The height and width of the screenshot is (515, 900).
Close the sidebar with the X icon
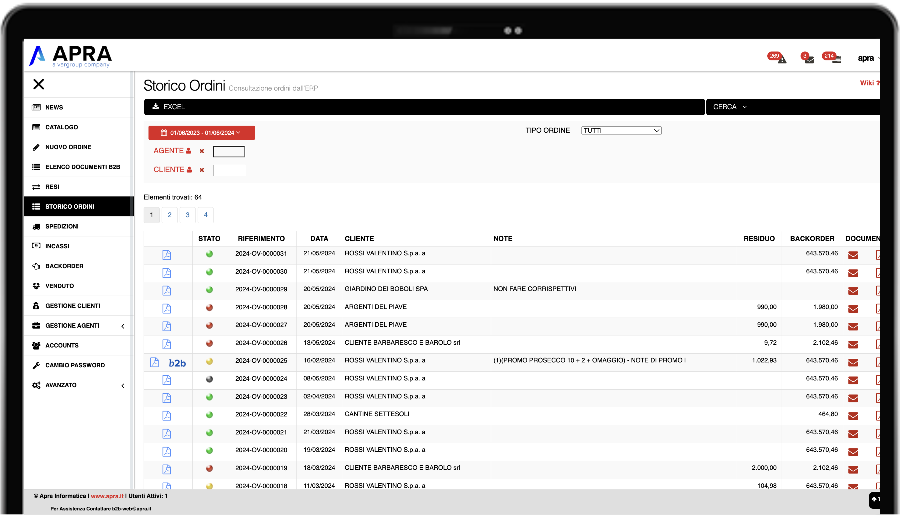[38, 84]
